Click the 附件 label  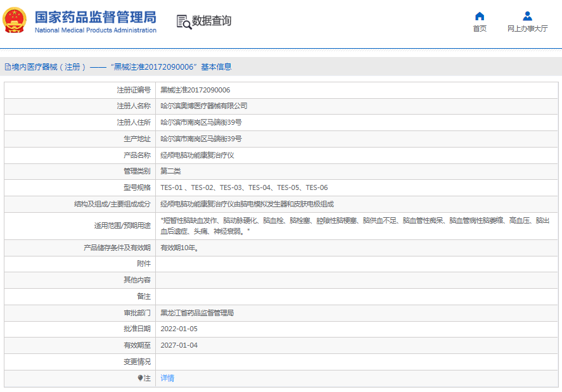(x=144, y=263)
